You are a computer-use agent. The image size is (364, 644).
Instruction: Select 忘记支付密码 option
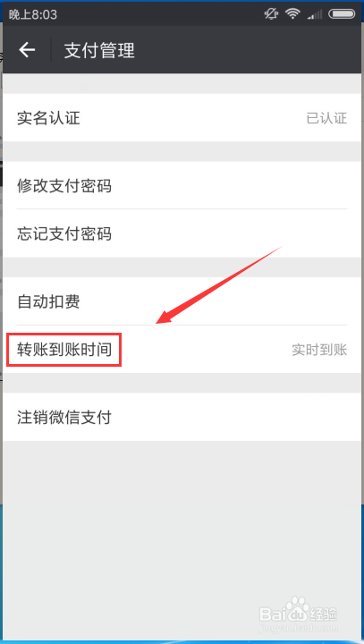coord(182,233)
